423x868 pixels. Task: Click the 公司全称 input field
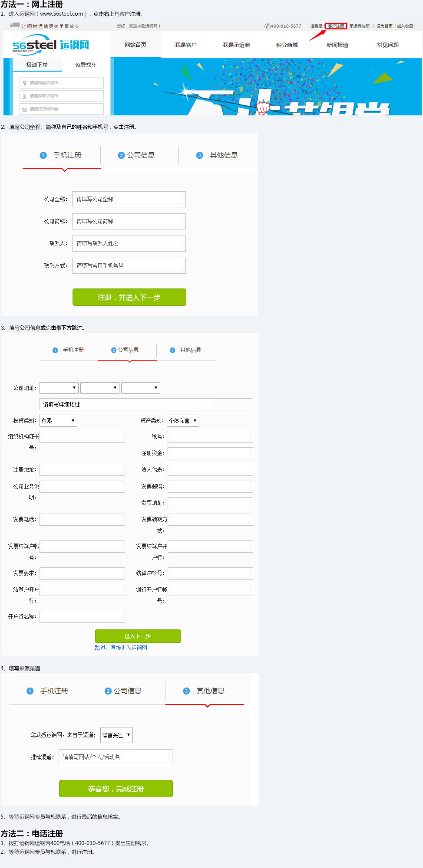(x=129, y=200)
